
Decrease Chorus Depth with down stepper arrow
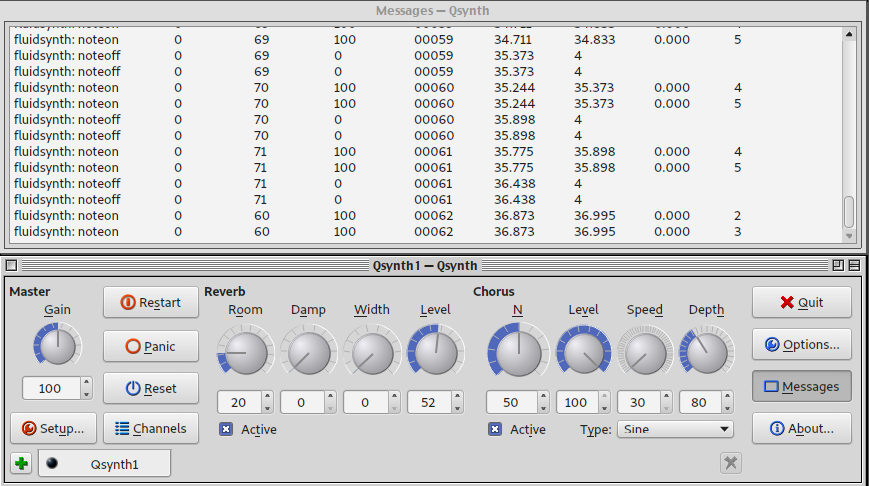pos(728,408)
